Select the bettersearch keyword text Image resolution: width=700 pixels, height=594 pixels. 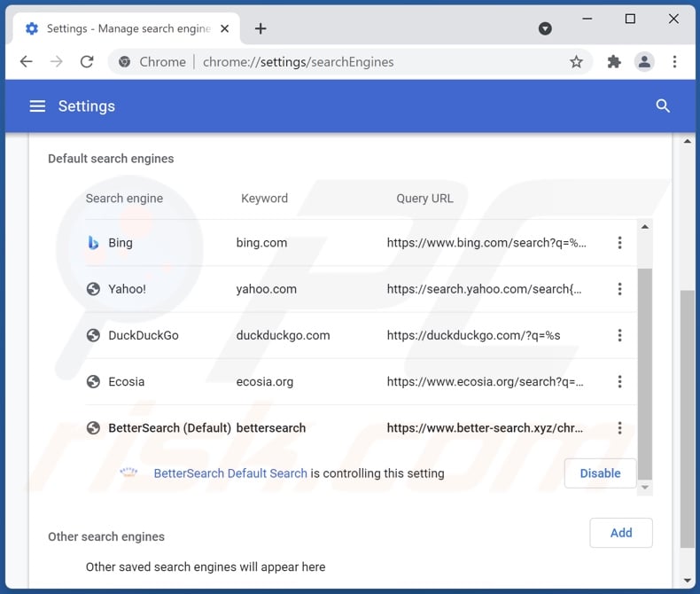[270, 428]
